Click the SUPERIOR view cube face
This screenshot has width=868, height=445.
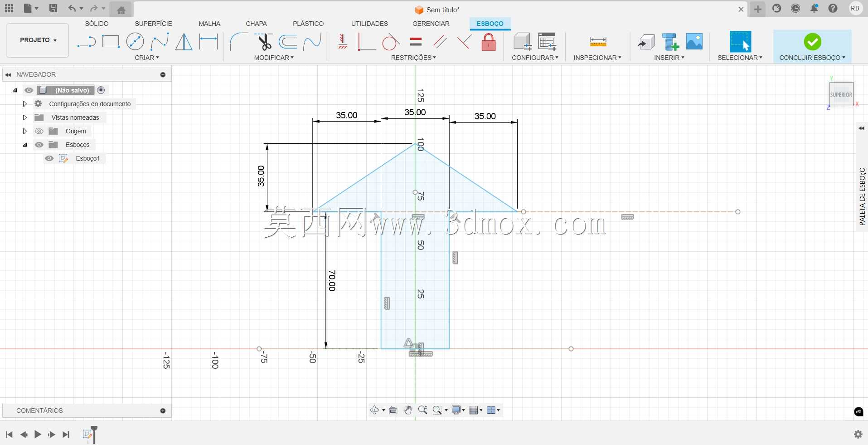point(841,94)
